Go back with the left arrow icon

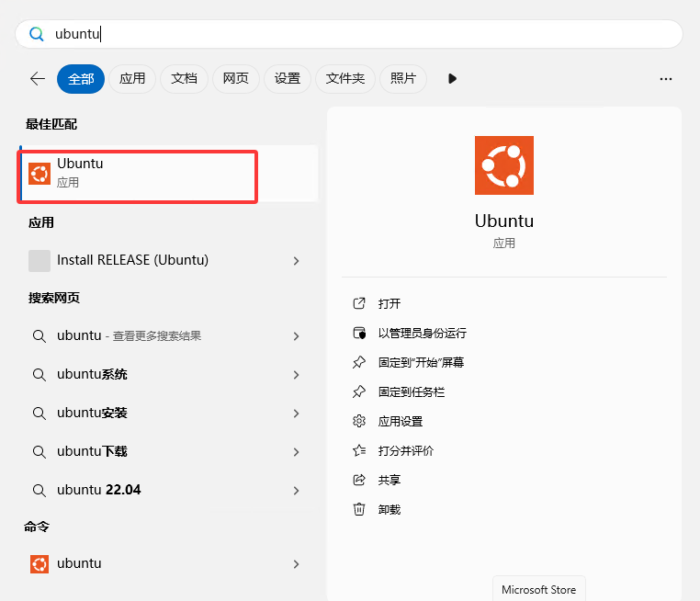38,79
